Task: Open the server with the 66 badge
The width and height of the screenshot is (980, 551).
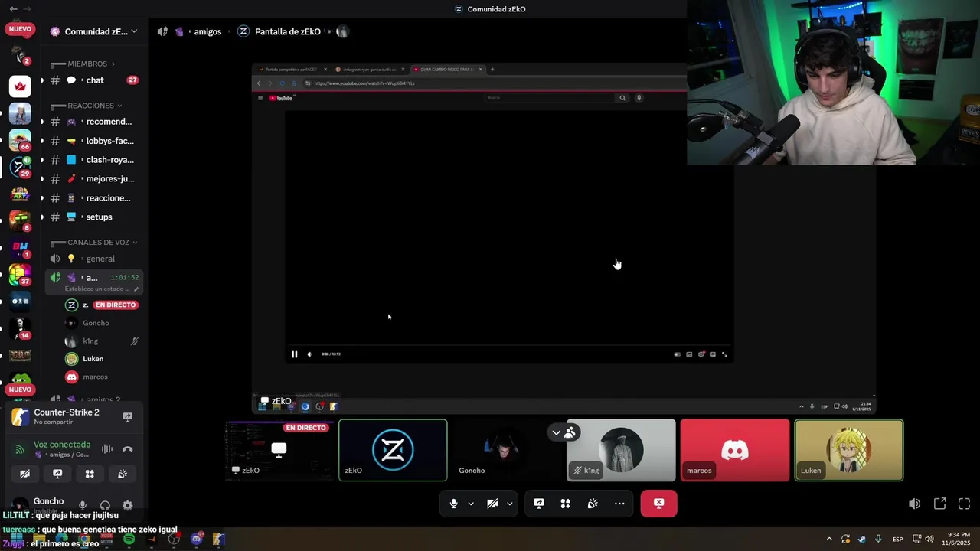Action: [20, 139]
